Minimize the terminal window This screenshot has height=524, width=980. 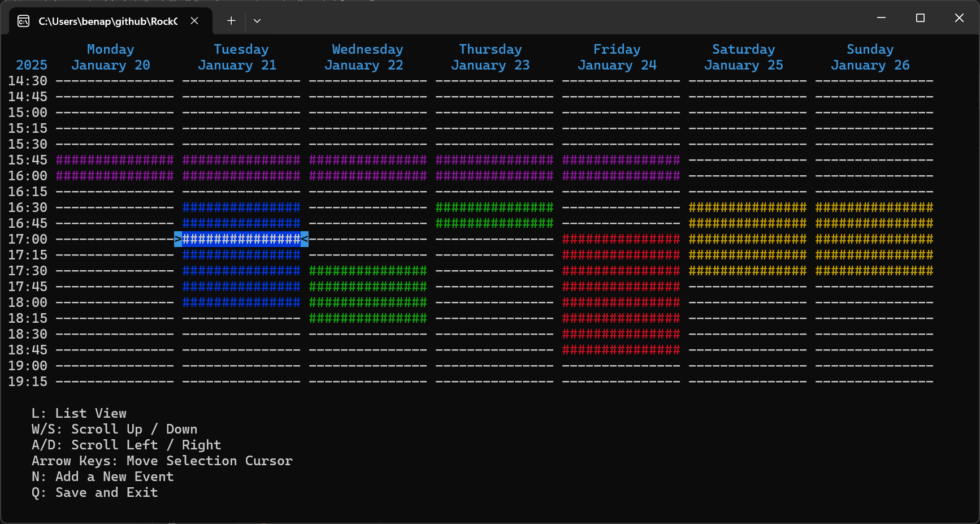(x=881, y=18)
